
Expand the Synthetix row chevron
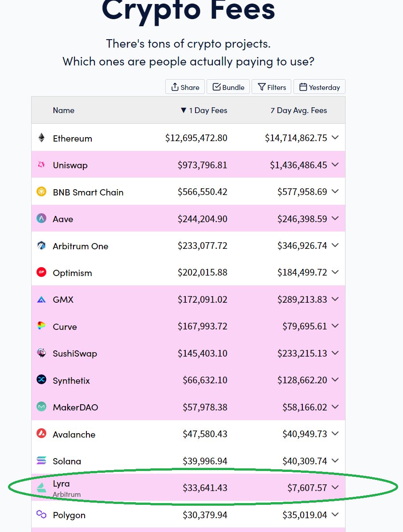coord(335,380)
